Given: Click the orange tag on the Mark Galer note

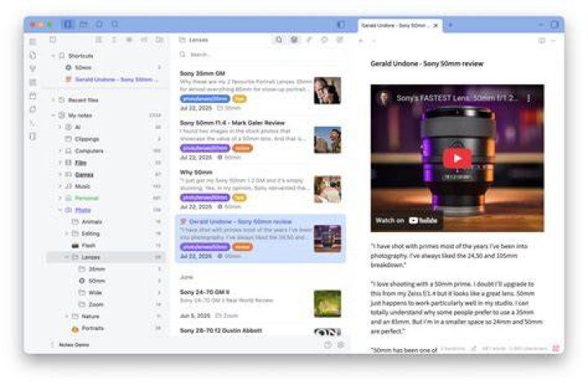Looking at the screenshot, I should coord(243,148).
